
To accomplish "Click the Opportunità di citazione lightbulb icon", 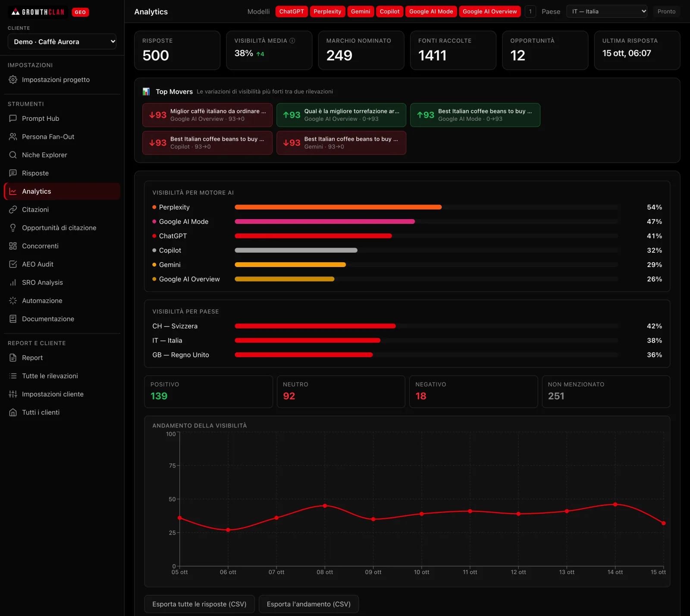I will coord(13,228).
